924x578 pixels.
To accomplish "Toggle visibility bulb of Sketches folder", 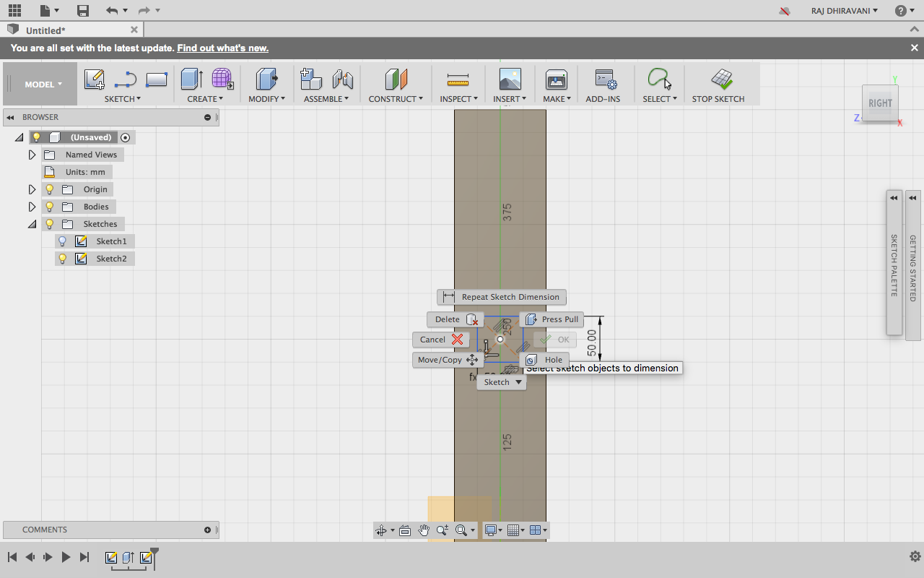I will pos(50,224).
